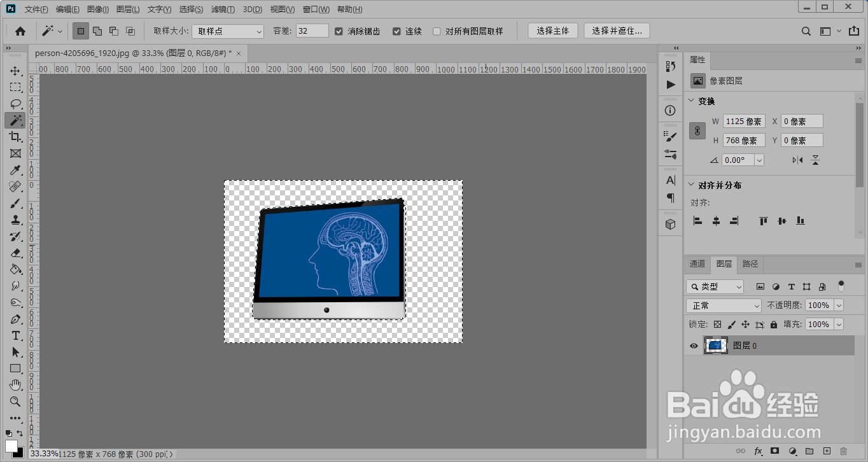Click the 选择并遮住... button
Viewport: 868px width, 462px height.
pyautogui.click(x=617, y=31)
